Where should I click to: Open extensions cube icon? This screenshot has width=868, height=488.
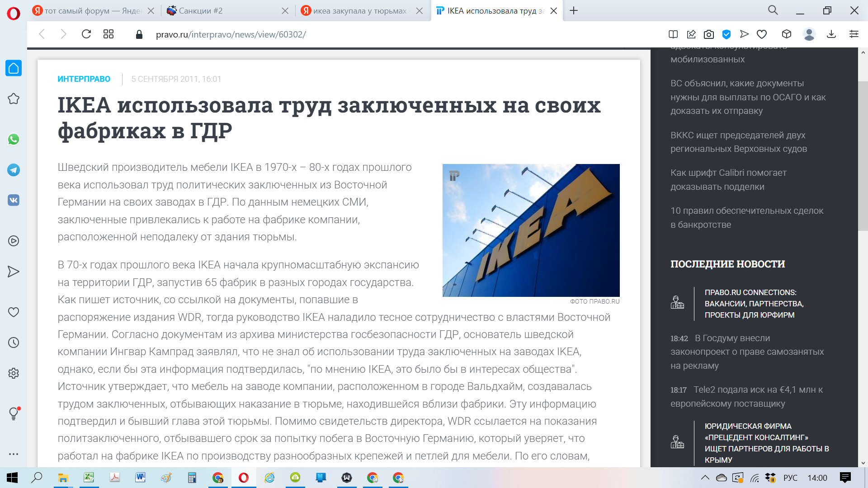point(787,34)
